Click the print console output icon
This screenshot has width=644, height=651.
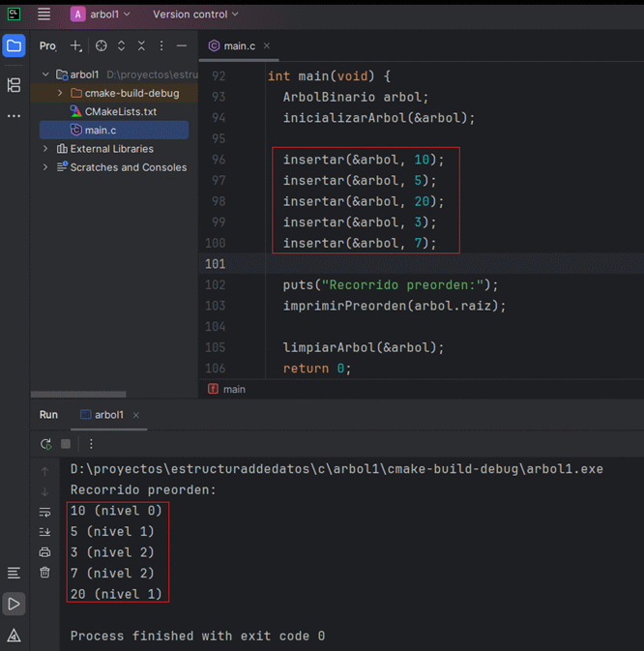coord(44,552)
